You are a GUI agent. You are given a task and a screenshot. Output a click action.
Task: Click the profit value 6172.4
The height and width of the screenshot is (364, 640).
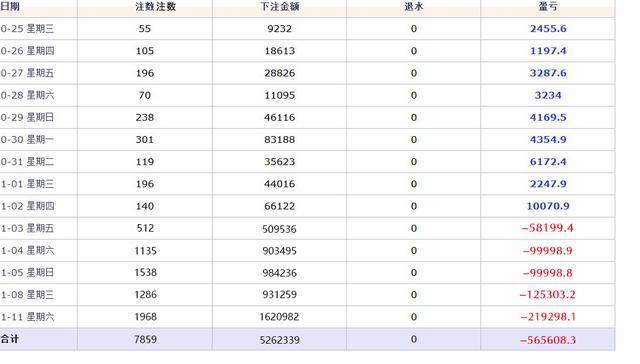click(548, 162)
